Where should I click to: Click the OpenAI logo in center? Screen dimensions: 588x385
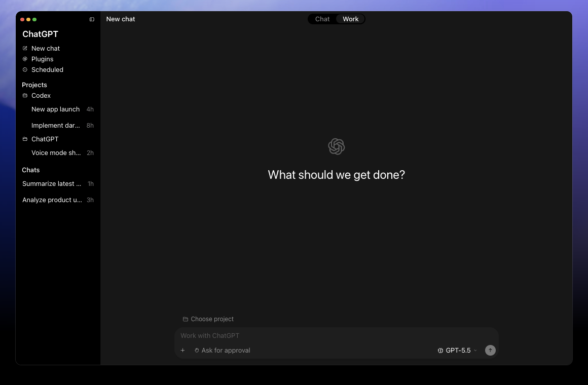coord(337,146)
